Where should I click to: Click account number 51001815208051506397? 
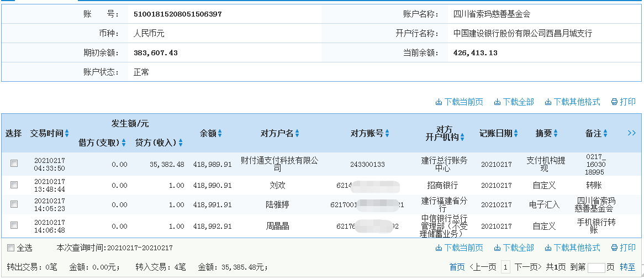coord(178,14)
